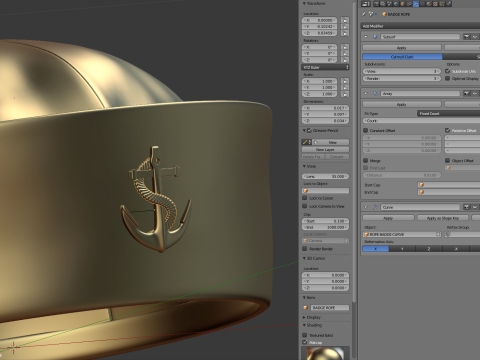Collapse the Item panel
The image size is (480, 360).
point(304,297)
